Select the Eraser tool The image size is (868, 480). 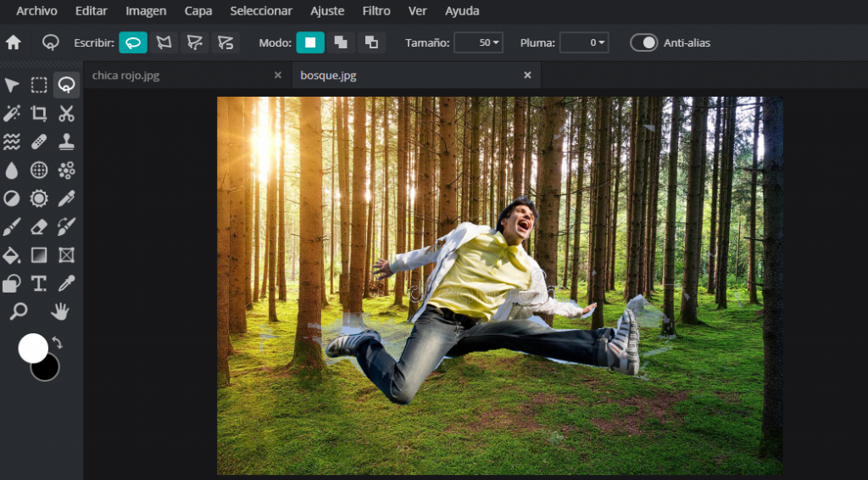[39, 226]
